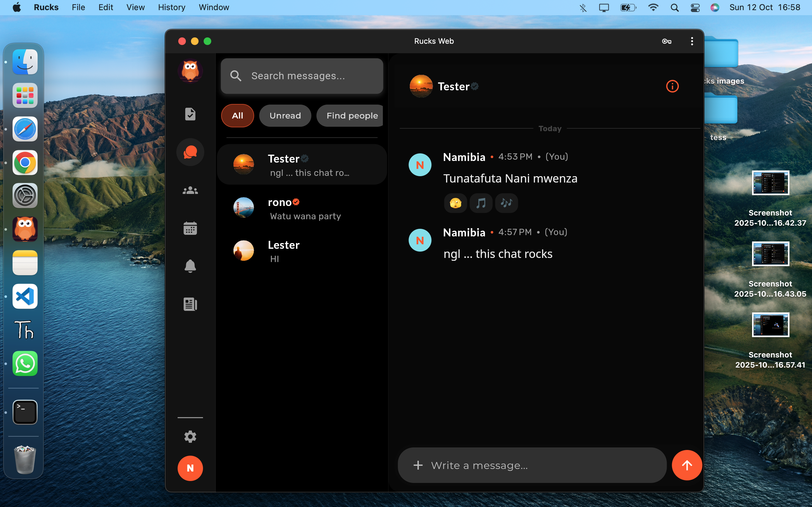Screen dimensions: 812x507
Task: Open settings gear in sidebar
Action: 190,437
